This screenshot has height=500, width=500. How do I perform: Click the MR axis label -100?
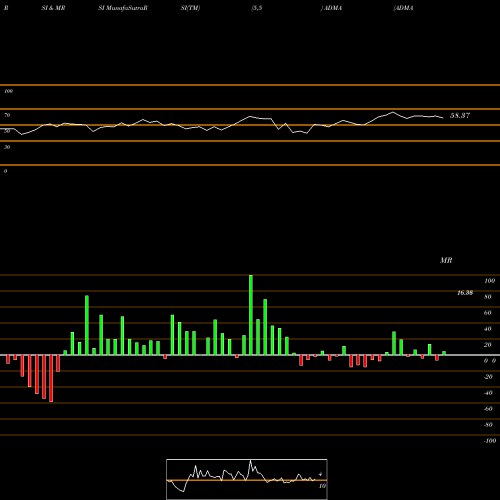(x=490, y=441)
